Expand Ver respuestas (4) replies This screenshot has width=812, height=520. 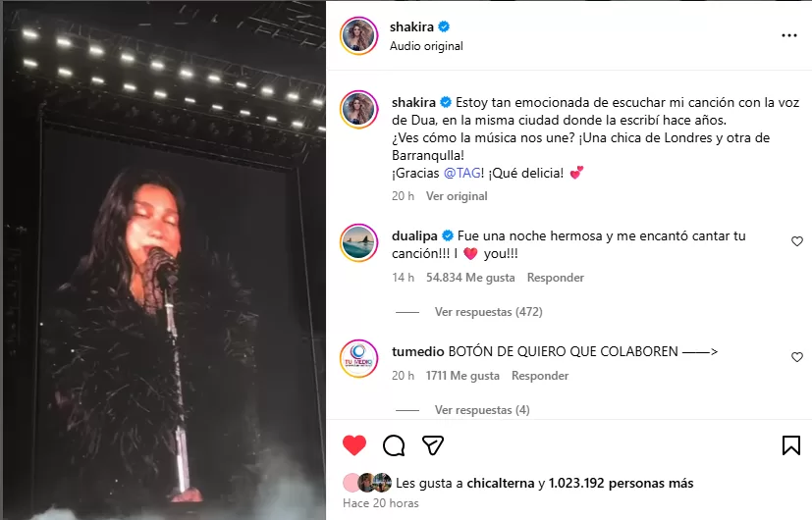482,410
